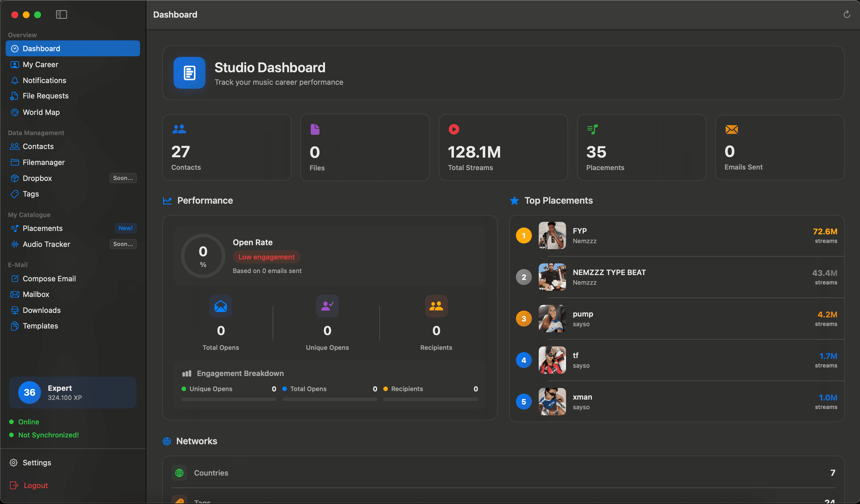Open the Contacts page
Screen dimensions: 860x504
[x=38, y=146]
